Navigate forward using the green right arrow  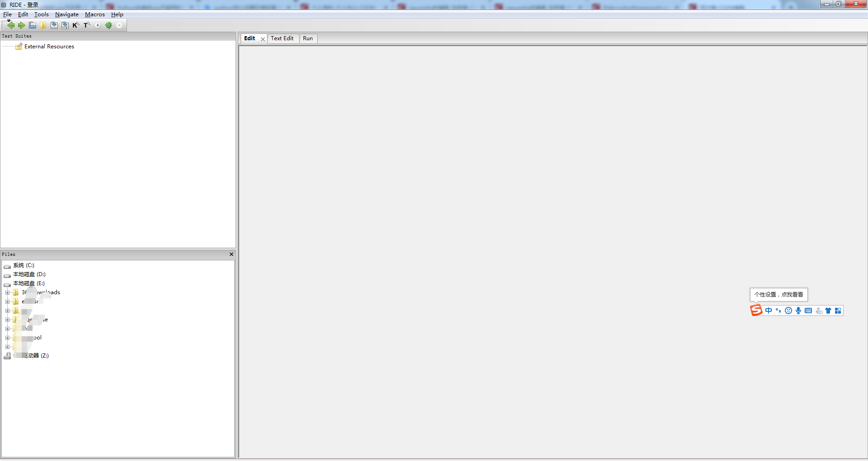coord(21,25)
